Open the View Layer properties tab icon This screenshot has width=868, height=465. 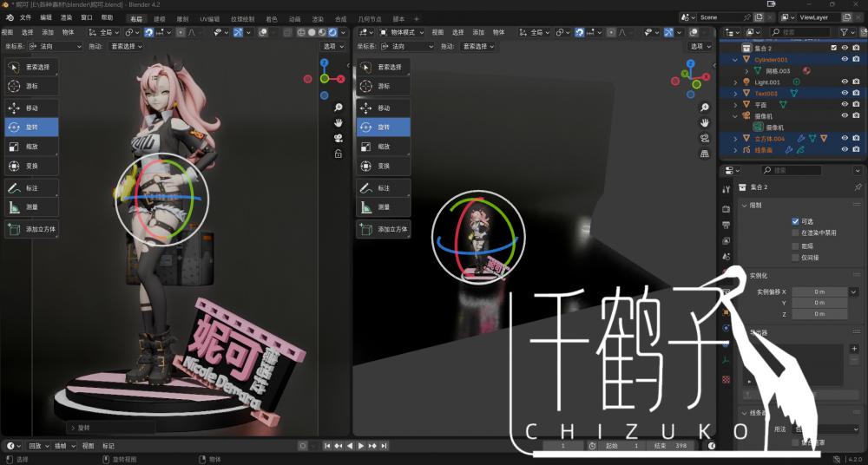(727, 241)
